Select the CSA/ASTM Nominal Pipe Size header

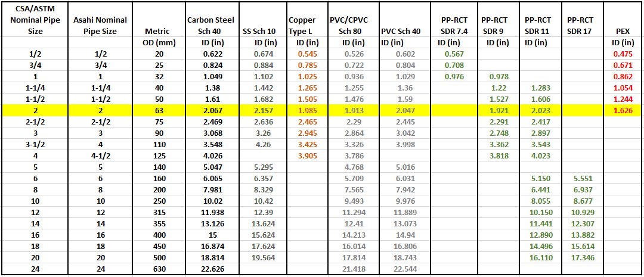pos(35,19)
